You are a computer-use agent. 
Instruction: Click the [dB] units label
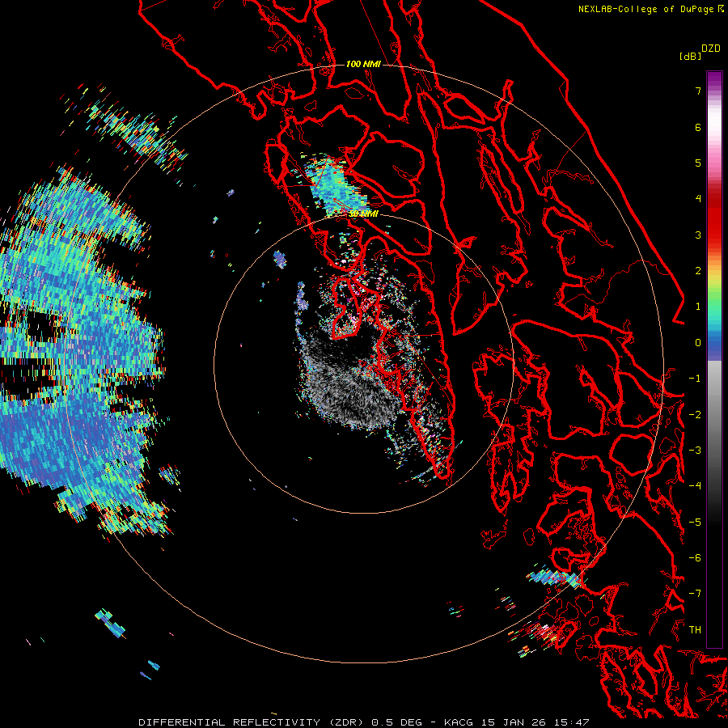690,56
